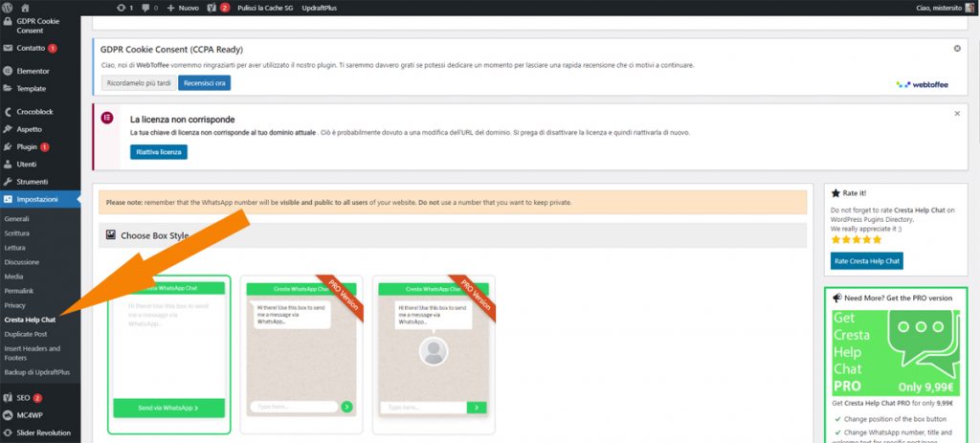Click Rate Cresta Help Chat button
The image size is (980, 443).
tap(867, 261)
